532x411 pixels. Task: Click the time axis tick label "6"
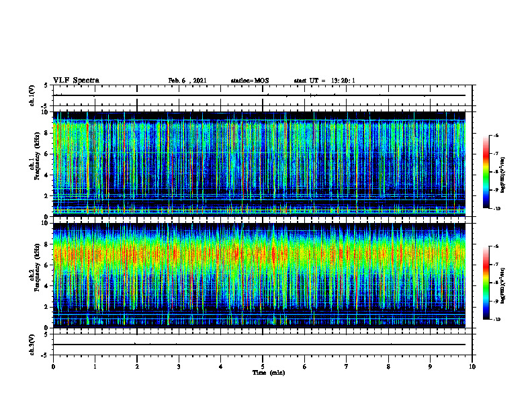305,367
